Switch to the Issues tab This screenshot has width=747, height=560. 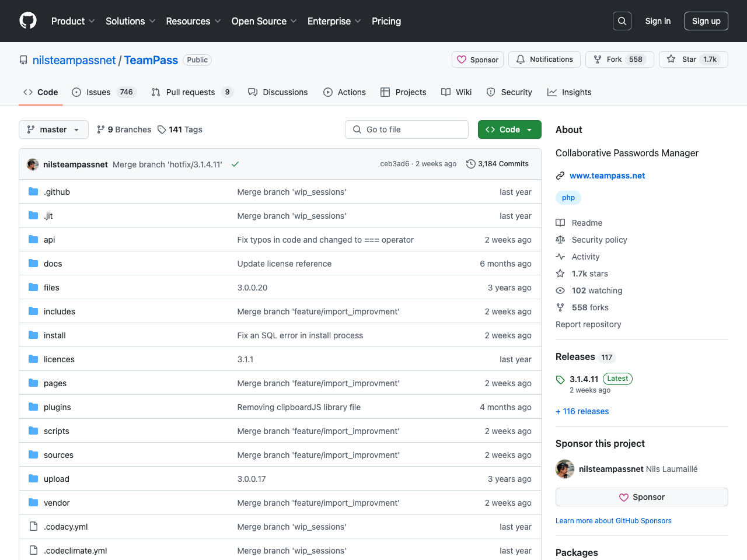[104, 92]
